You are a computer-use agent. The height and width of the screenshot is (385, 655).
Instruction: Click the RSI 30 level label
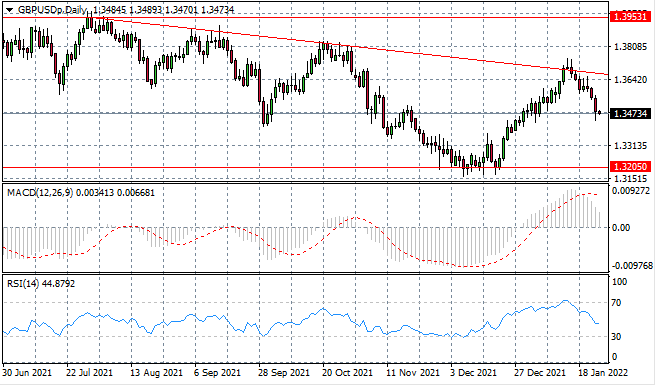point(617,337)
